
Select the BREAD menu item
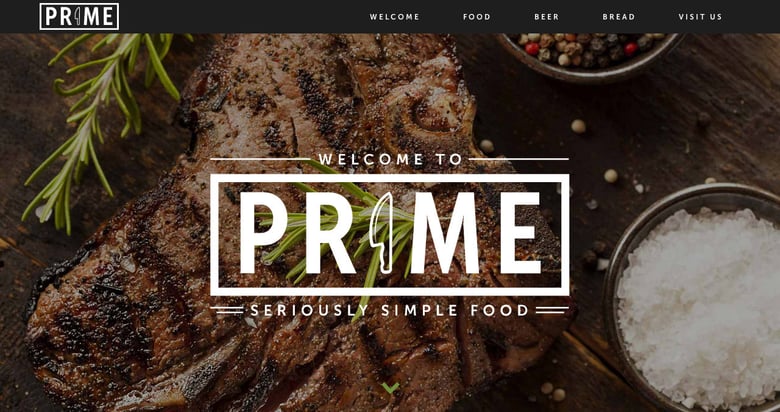point(618,17)
